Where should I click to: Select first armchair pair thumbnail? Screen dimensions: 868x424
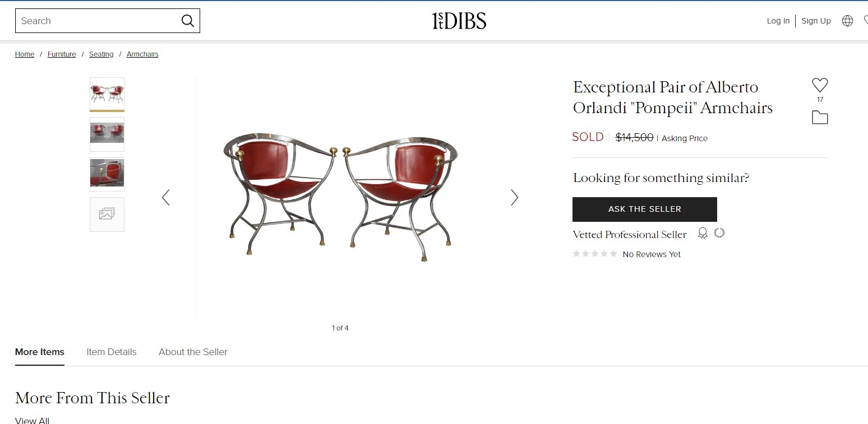[107, 94]
